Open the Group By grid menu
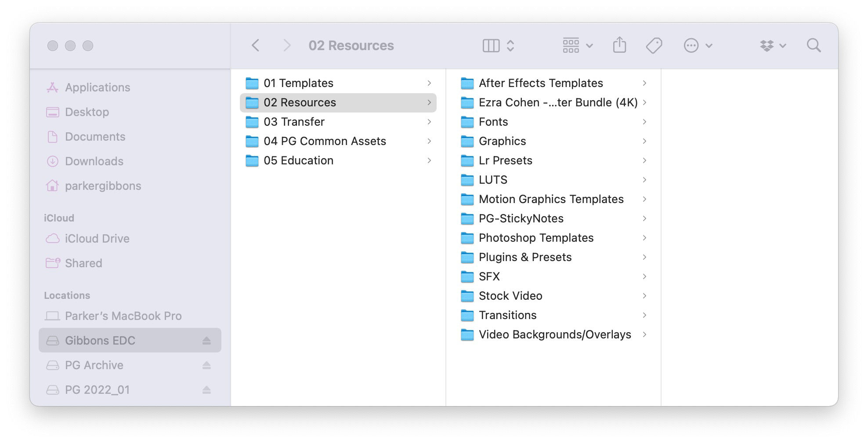 pyautogui.click(x=578, y=45)
